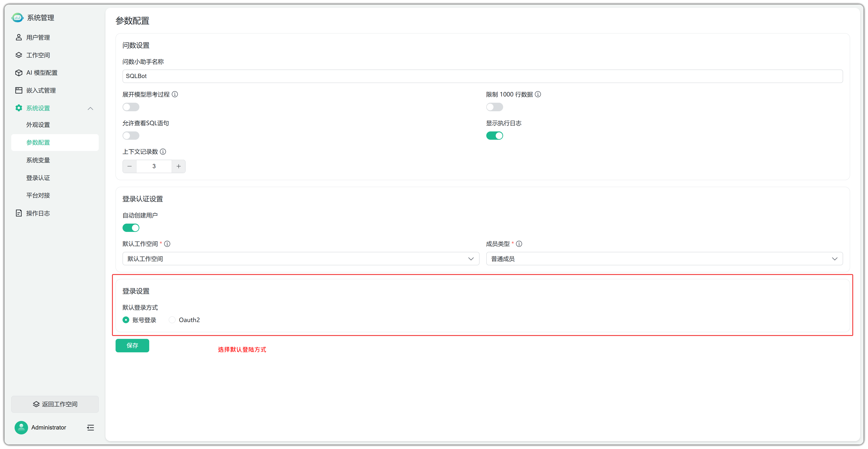Click info icon beside 展开模型思考过程
The image size is (868, 449).
click(x=175, y=94)
